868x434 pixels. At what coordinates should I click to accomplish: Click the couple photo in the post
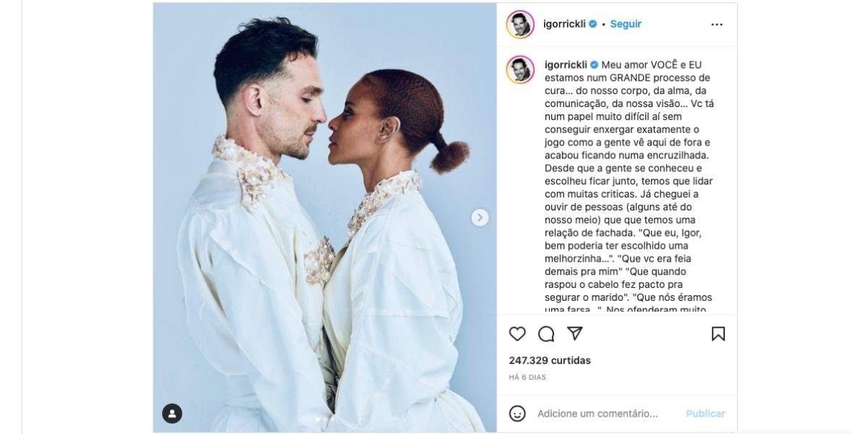(x=325, y=217)
